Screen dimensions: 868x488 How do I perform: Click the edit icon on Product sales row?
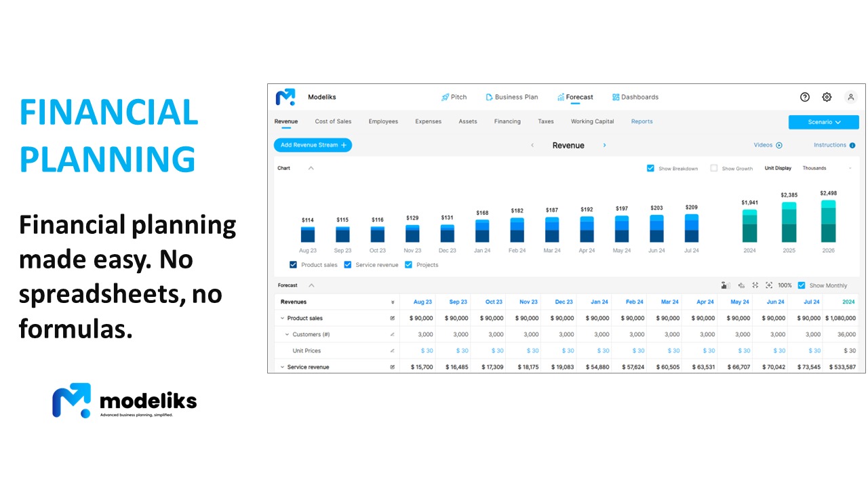pos(392,318)
